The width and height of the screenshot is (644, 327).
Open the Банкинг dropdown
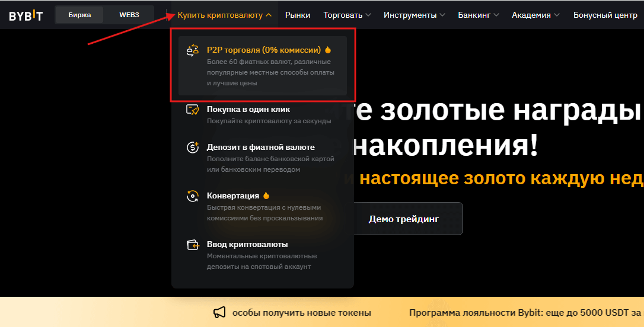478,15
